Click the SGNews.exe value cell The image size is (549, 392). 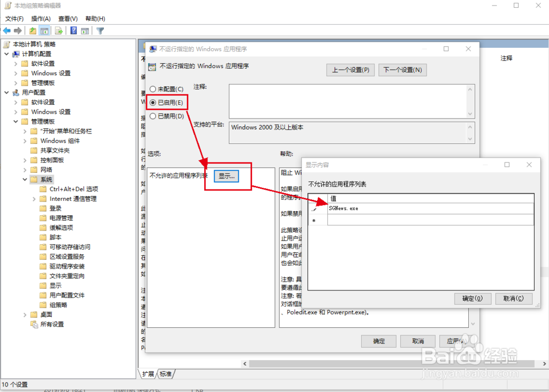pyautogui.click(x=430, y=209)
